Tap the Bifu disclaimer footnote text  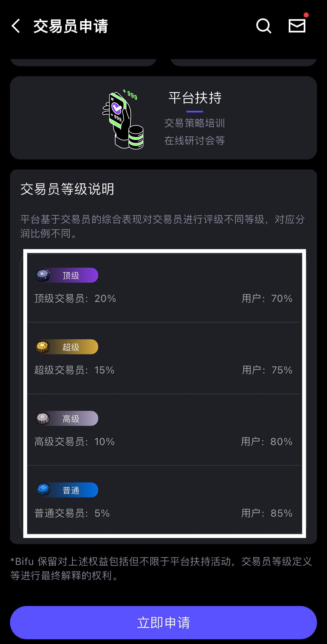coord(161,568)
